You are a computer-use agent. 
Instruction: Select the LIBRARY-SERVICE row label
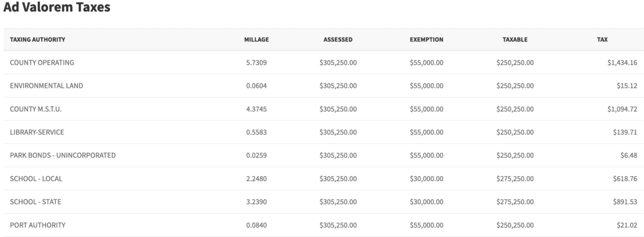click(x=37, y=132)
